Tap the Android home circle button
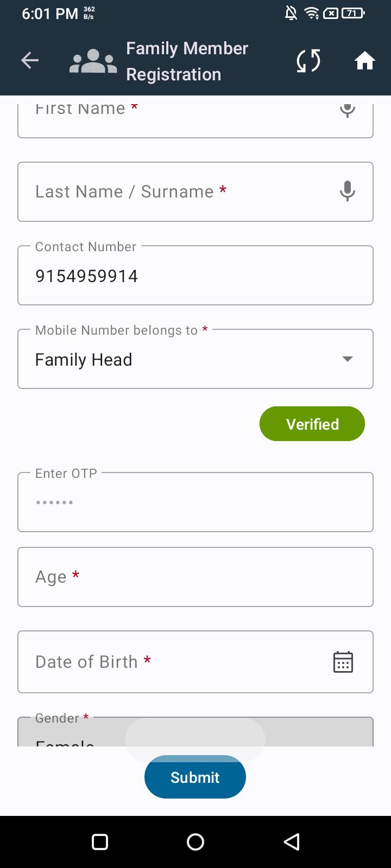The width and height of the screenshot is (391, 868). tap(195, 842)
